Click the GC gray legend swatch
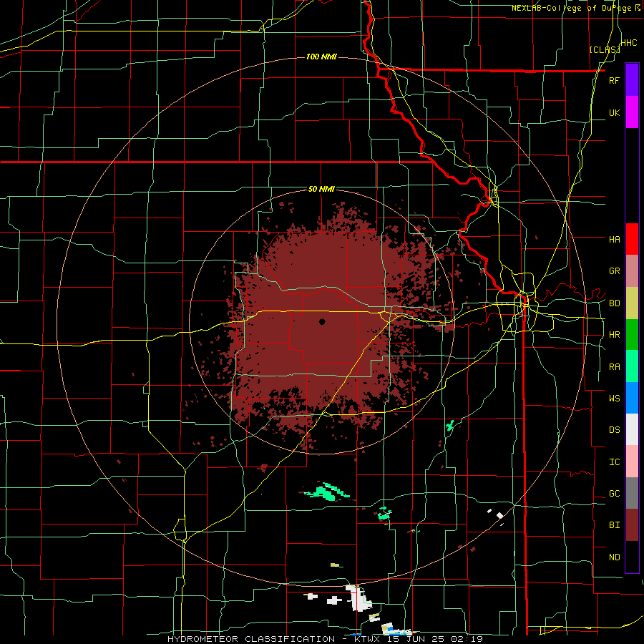Screen dimensions: 644x644 click(632, 493)
